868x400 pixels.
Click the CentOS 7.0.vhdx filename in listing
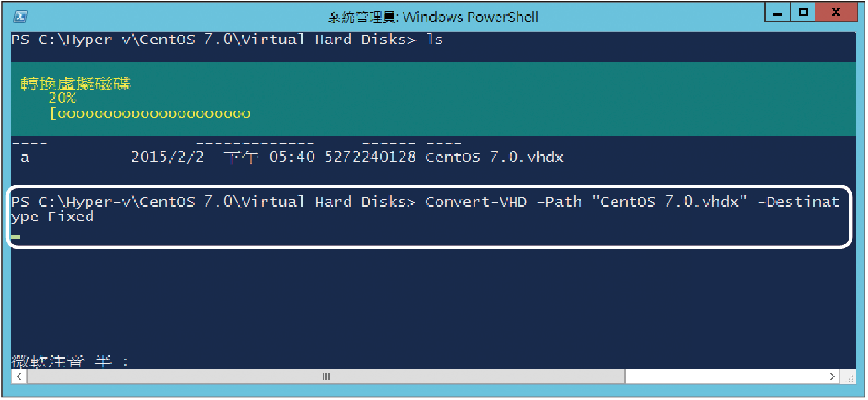(x=494, y=158)
